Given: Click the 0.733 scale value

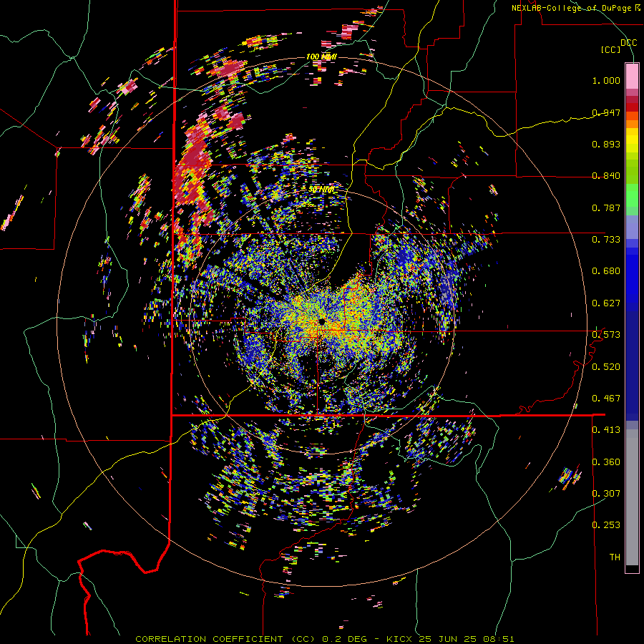Looking at the screenshot, I should point(606,239).
